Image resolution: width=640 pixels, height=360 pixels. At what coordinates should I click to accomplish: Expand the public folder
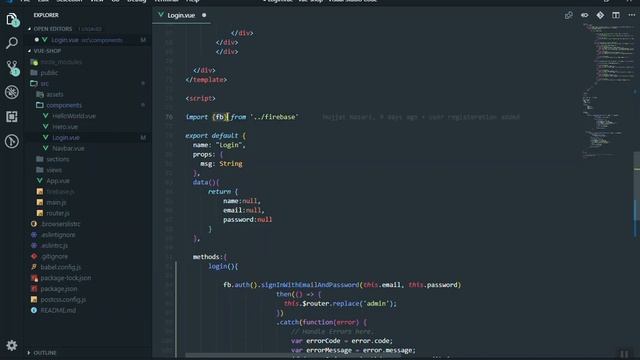point(49,73)
